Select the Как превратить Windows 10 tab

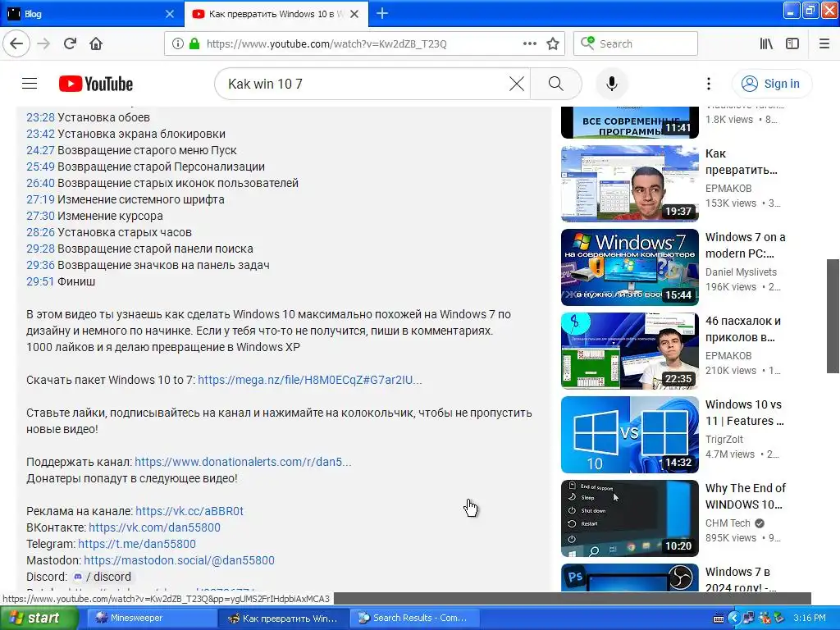pyautogui.click(x=276, y=14)
